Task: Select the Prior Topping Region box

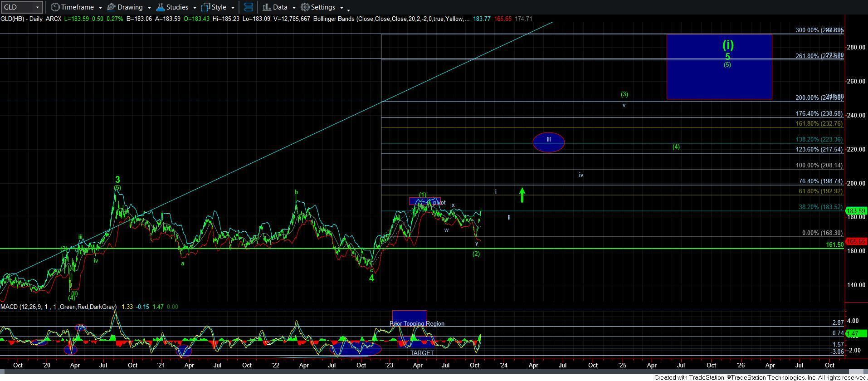Action: pos(409,316)
